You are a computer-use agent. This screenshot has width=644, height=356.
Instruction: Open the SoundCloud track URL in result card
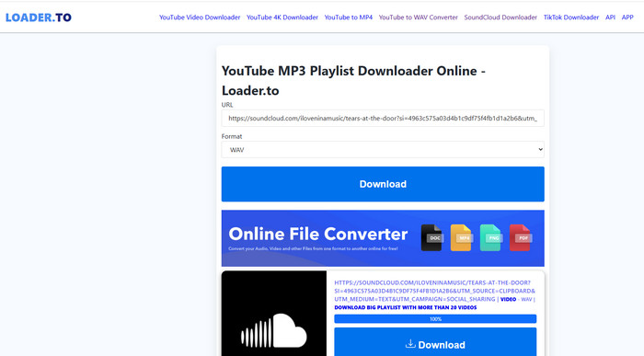click(x=434, y=291)
